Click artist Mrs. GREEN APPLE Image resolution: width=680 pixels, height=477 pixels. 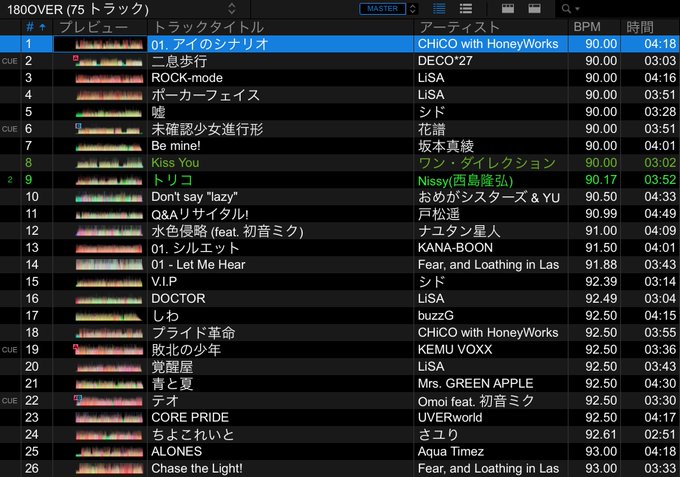(476, 384)
